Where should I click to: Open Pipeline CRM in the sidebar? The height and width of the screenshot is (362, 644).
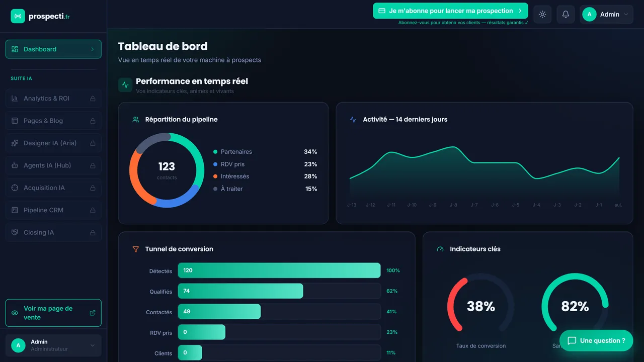53,210
